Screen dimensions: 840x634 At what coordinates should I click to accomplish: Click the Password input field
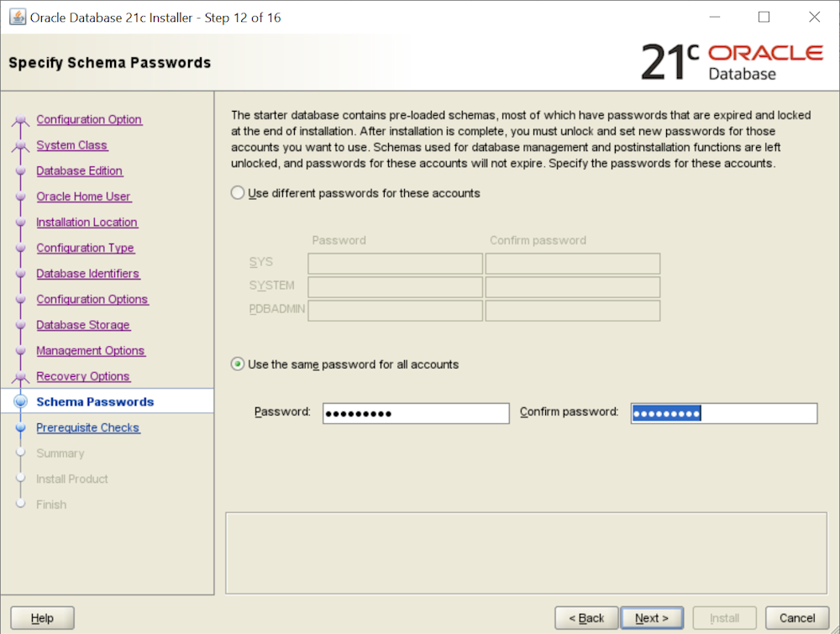pyautogui.click(x=416, y=413)
